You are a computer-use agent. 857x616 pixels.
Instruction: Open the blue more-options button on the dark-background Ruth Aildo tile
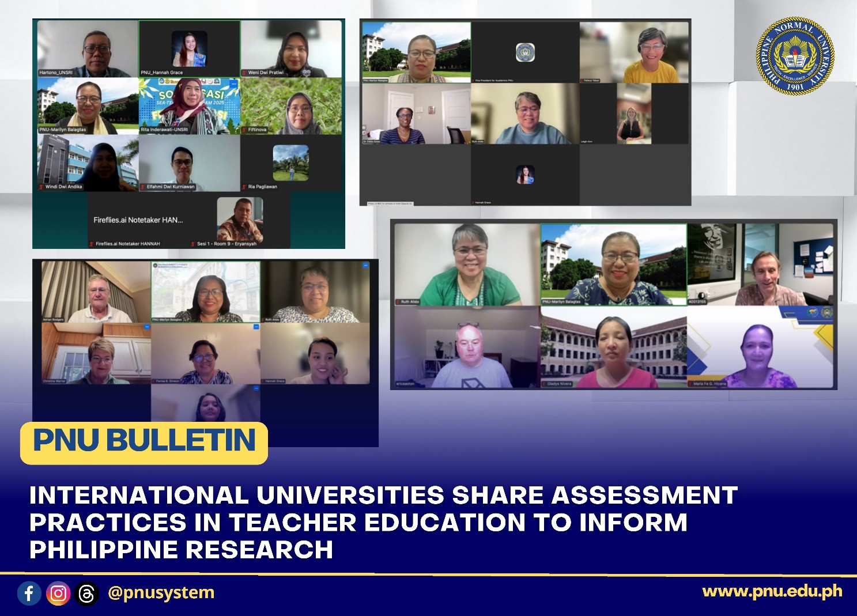(365, 265)
